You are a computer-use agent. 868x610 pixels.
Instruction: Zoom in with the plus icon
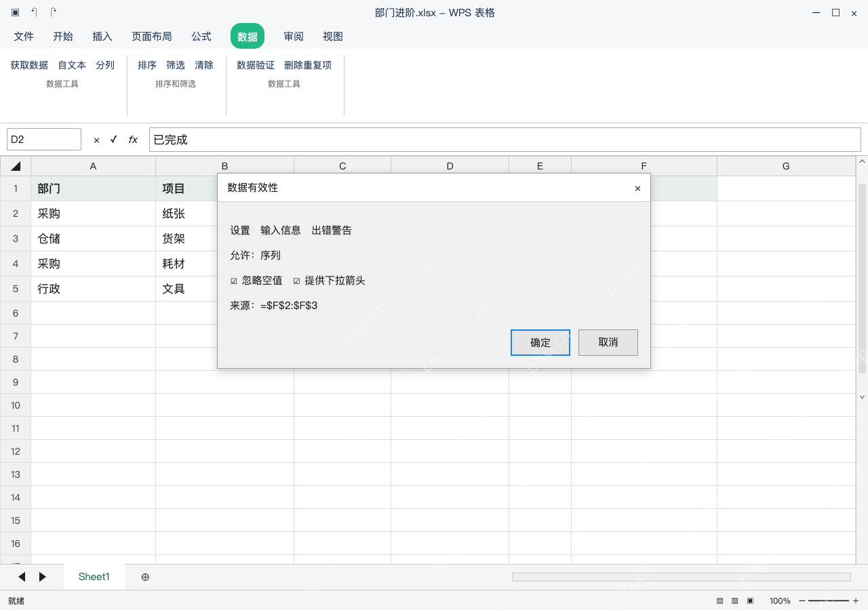[x=856, y=601]
